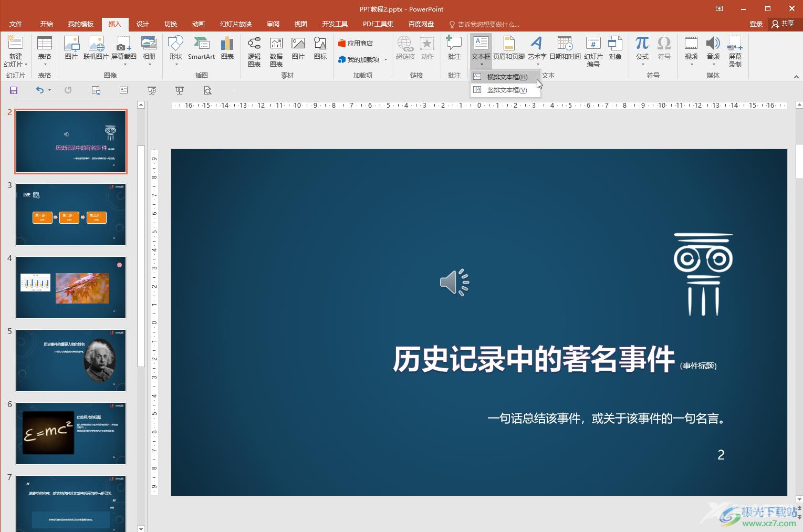Image resolution: width=803 pixels, height=532 pixels.
Task: Click the audio speaker icon on the slide
Action: pos(454,283)
